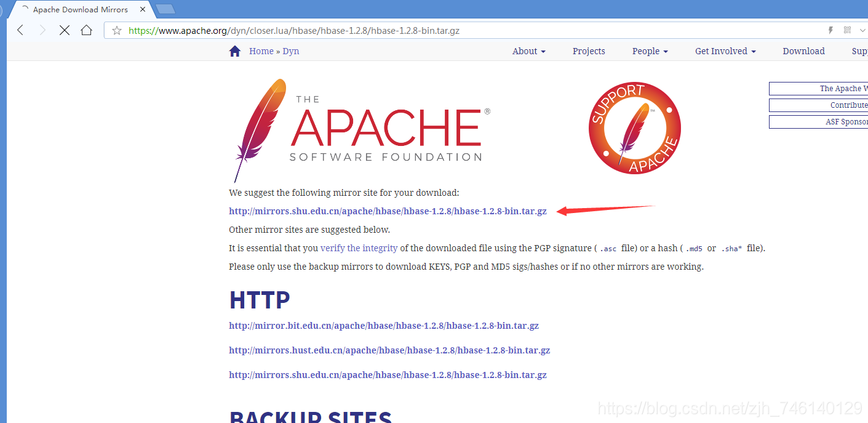The image size is (868, 423).
Task: Expand the People dropdown menu
Action: (x=650, y=51)
